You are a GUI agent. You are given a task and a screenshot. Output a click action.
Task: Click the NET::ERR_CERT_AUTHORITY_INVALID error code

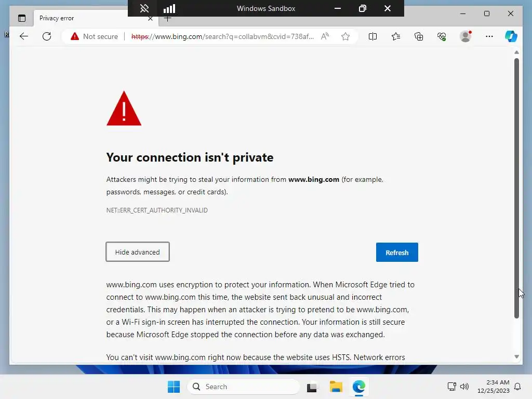point(157,210)
